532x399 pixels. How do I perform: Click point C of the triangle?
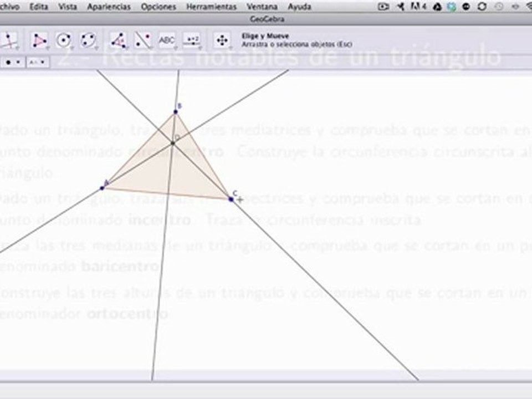[x=231, y=199]
